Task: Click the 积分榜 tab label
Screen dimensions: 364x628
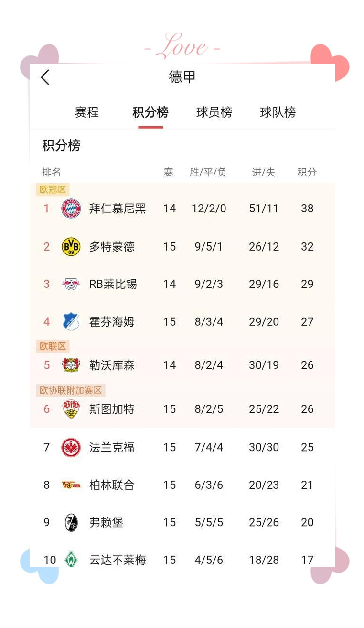Action: [150, 112]
